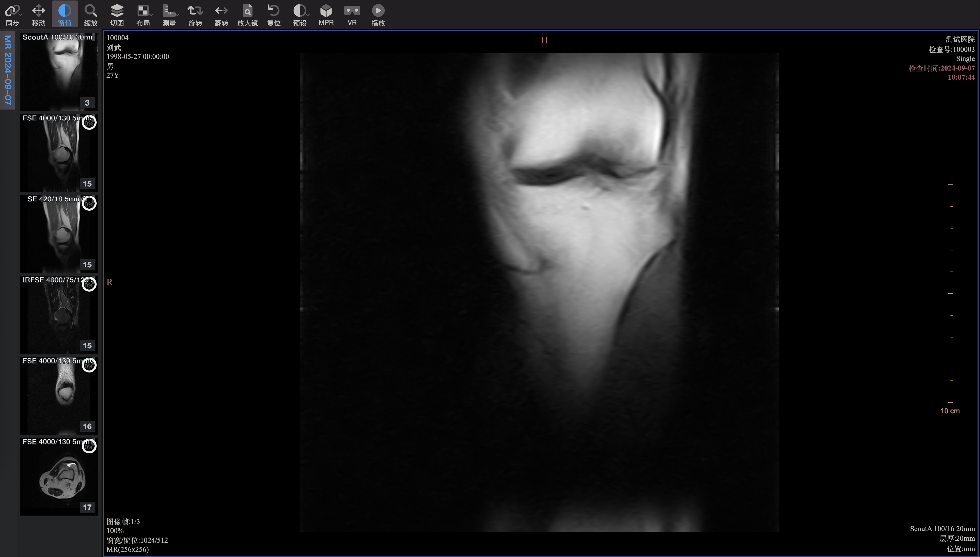This screenshot has width=980, height=557.
Task: Click load progress circle on axial FSE series
Action: 89,446
